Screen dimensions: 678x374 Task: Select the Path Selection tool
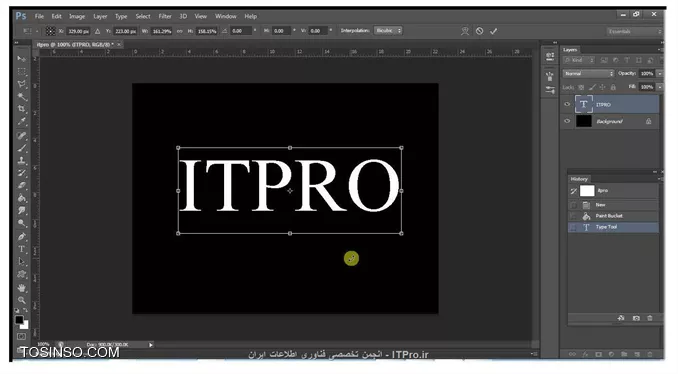[x=22, y=262]
